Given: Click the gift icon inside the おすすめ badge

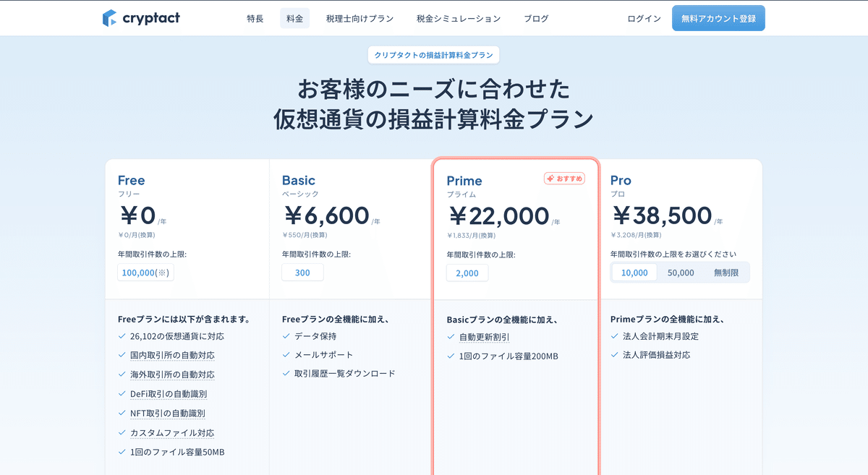Looking at the screenshot, I should click(x=551, y=178).
